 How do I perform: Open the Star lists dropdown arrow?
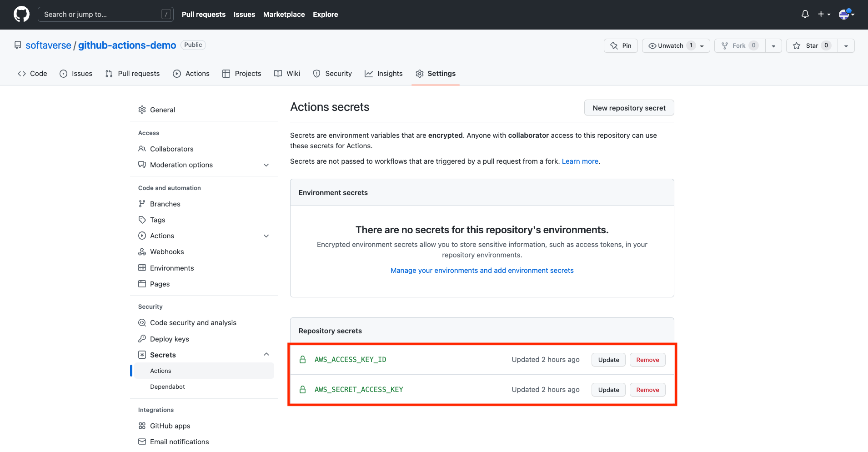[x=846, y=45]
